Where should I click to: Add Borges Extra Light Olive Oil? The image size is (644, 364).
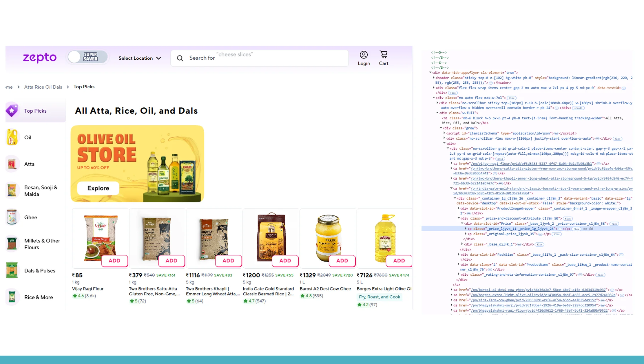pos(399,261)
